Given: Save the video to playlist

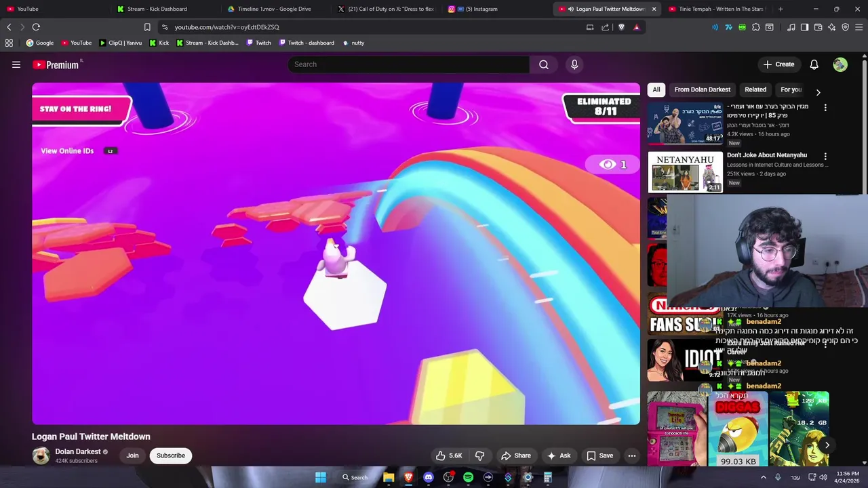Looking at the screenshot, I should pos(599,455).
